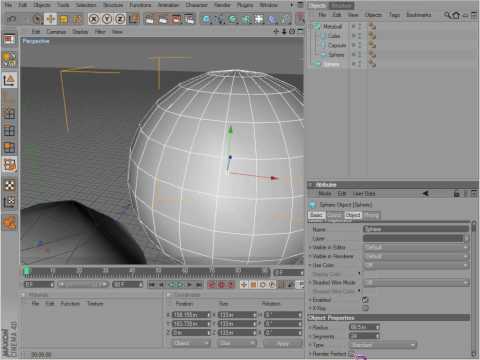Open the Use Color dropdown
480x360 pixels.
point(416,265)
